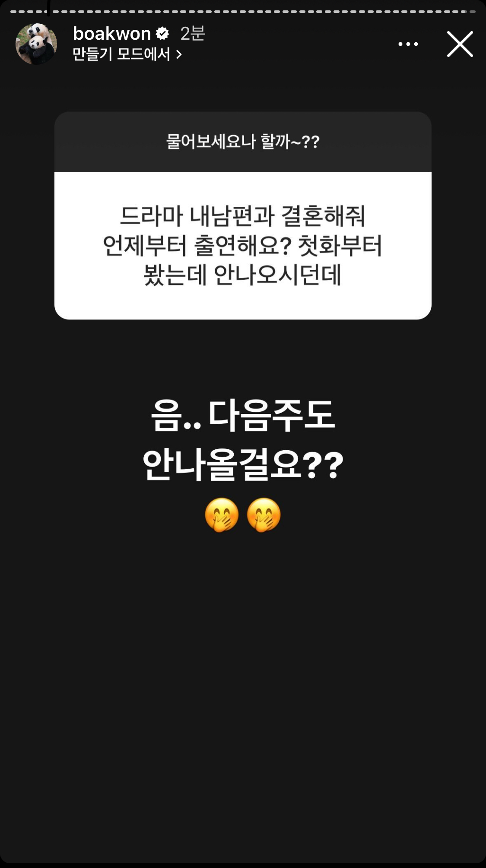
Task: Open the three-dot more options menu
Action: [x=408, y=44]
